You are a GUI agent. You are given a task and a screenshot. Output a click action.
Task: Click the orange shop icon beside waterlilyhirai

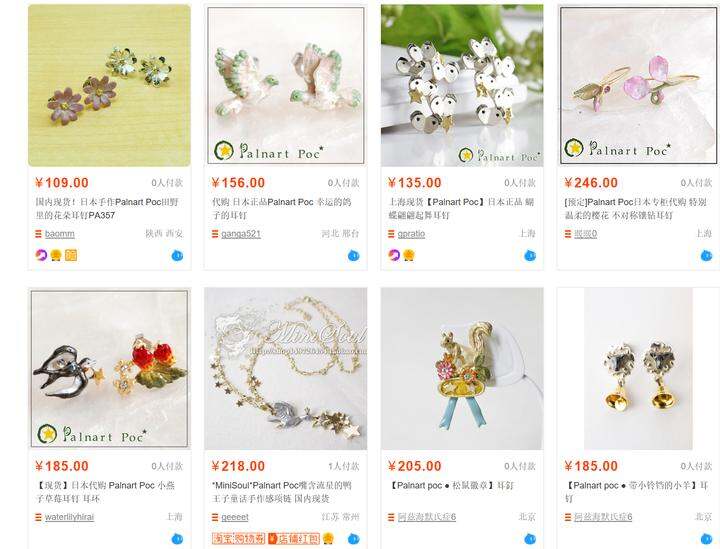[39, 517]
